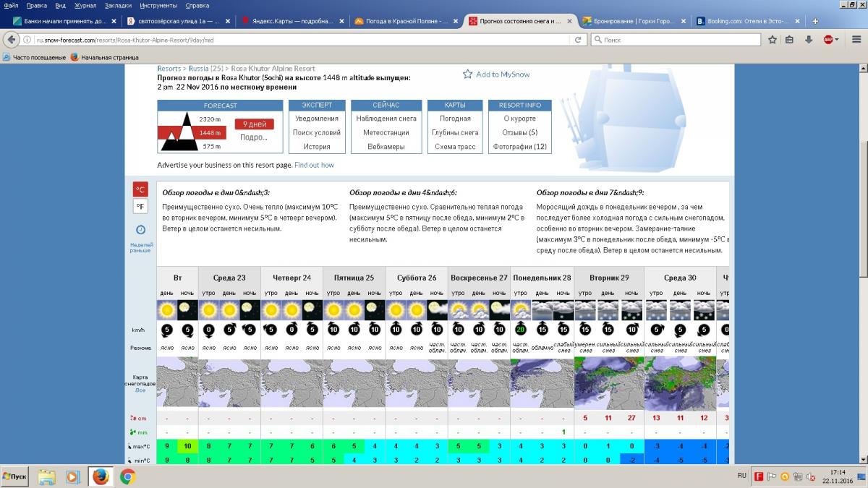
Task: Click the moon icon for Saturday 26 night
Action: [x=436, y=310]
